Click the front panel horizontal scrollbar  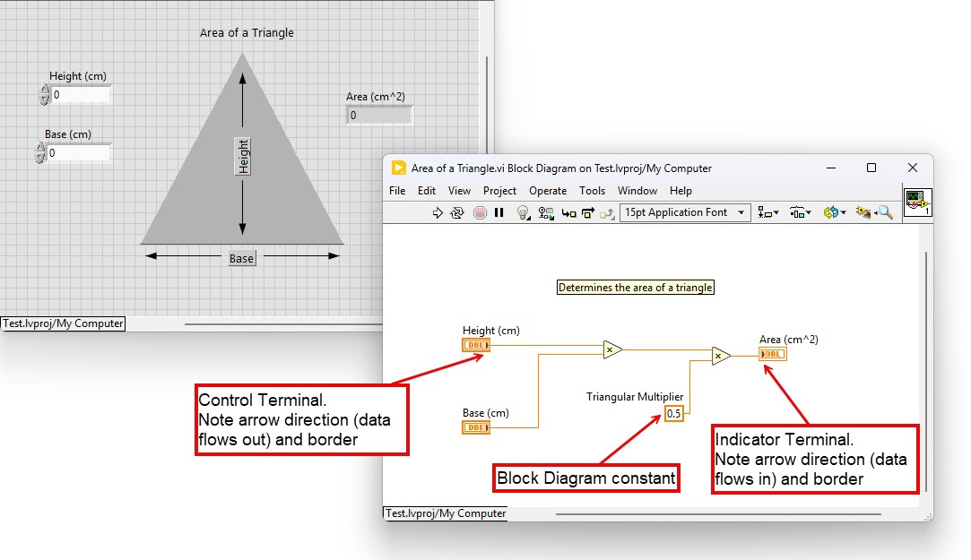(x=283, y=323)
